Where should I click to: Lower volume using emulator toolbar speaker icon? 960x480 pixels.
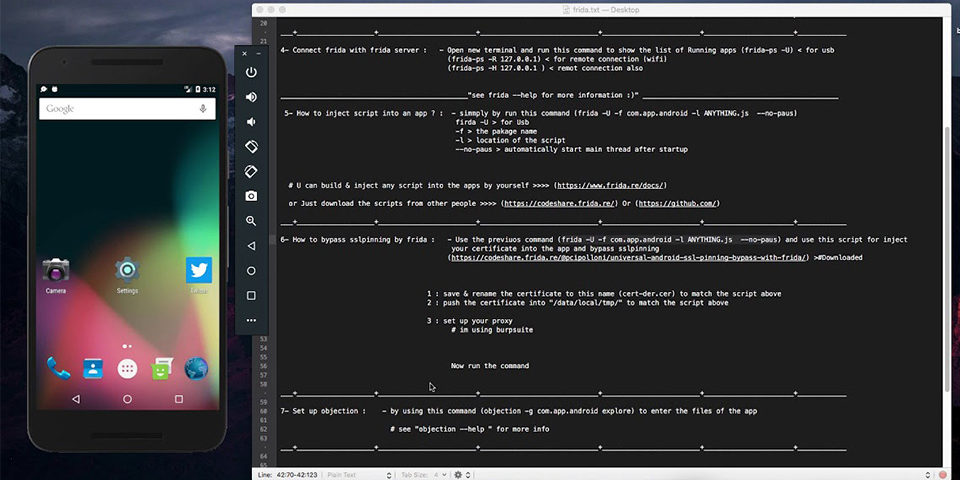(x=251, y=122)
